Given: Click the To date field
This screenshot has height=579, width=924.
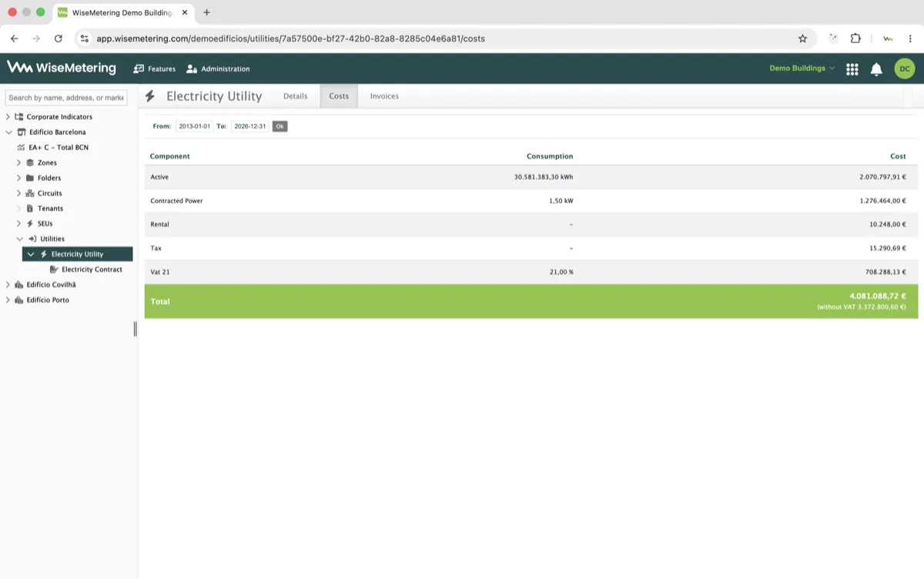Looking at the screenshot, I should click(250, 126).
